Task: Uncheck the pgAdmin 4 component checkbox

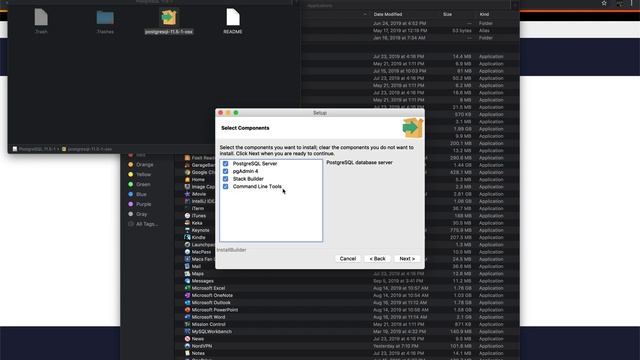Action: click(225, 171)
